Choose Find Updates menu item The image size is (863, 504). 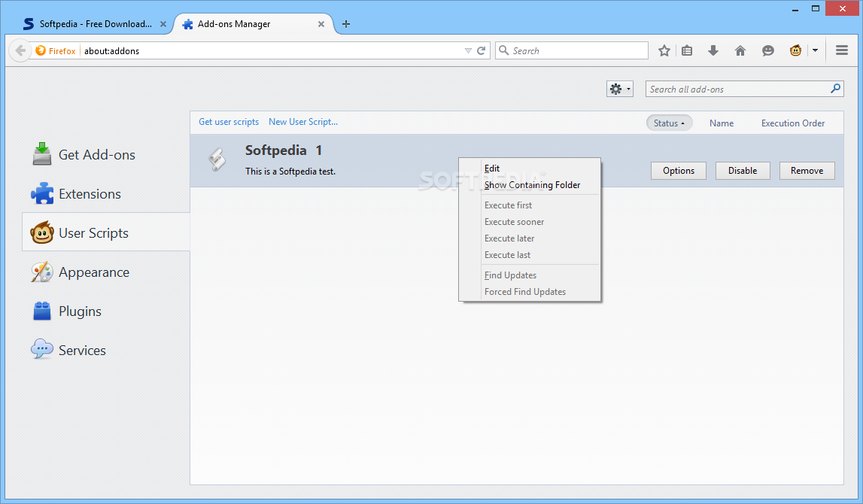[x=530, y=275]
